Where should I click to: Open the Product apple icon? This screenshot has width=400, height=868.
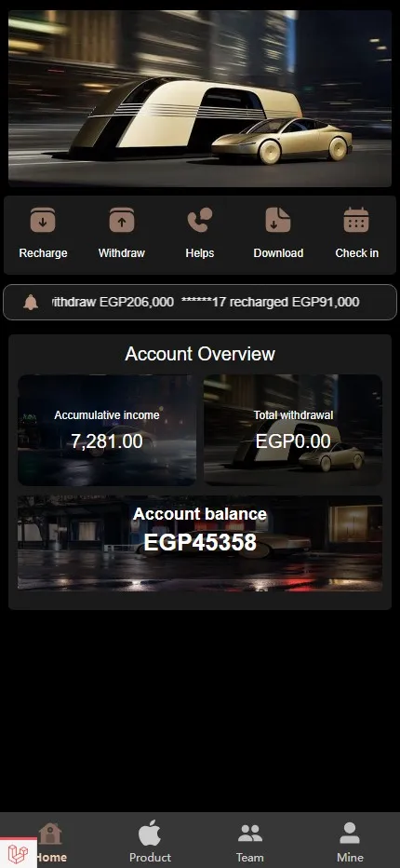pyautogui.click(x=150, y=834)
